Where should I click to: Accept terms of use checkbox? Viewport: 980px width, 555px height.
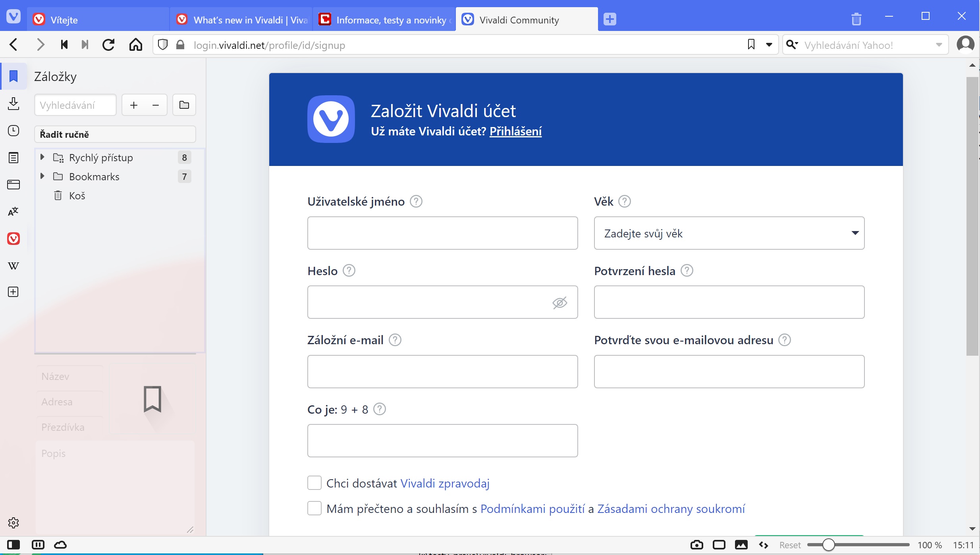point(314,509)
